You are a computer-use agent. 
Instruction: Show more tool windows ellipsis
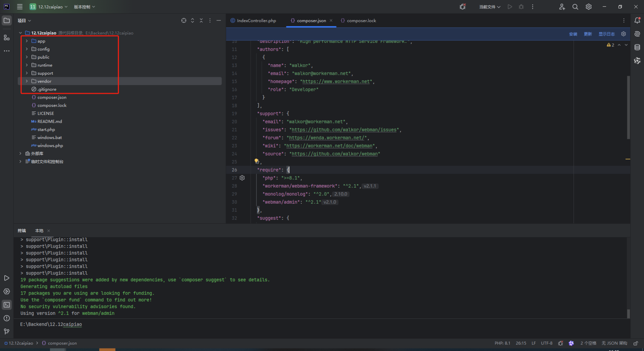tap(7, 51)
